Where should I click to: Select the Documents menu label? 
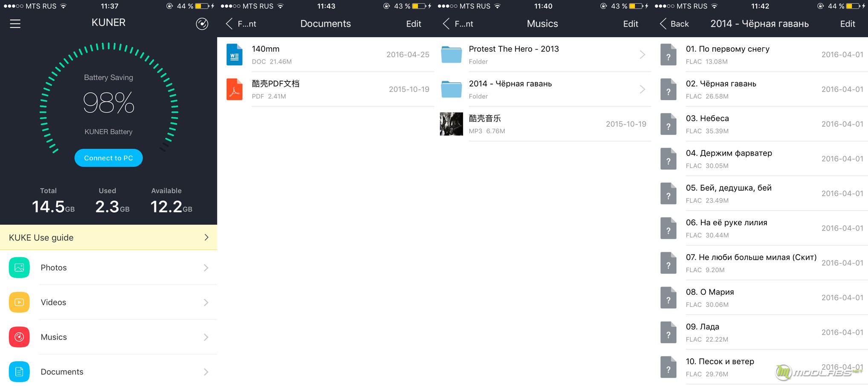(62, 372)
